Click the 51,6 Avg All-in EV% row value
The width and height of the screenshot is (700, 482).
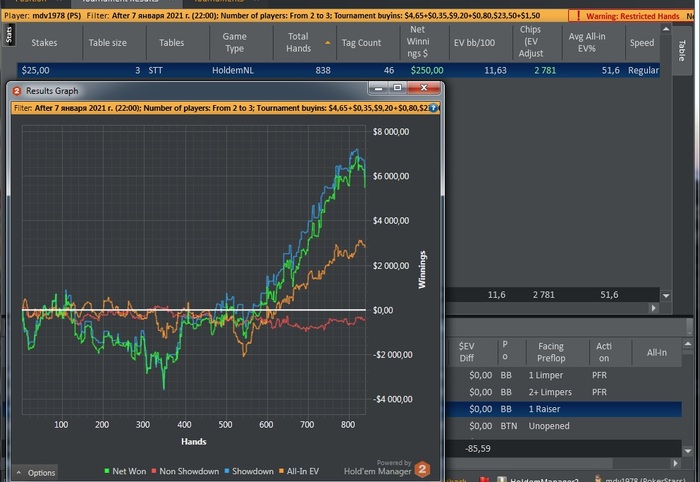pyautogui.click(x=610, y=71)
